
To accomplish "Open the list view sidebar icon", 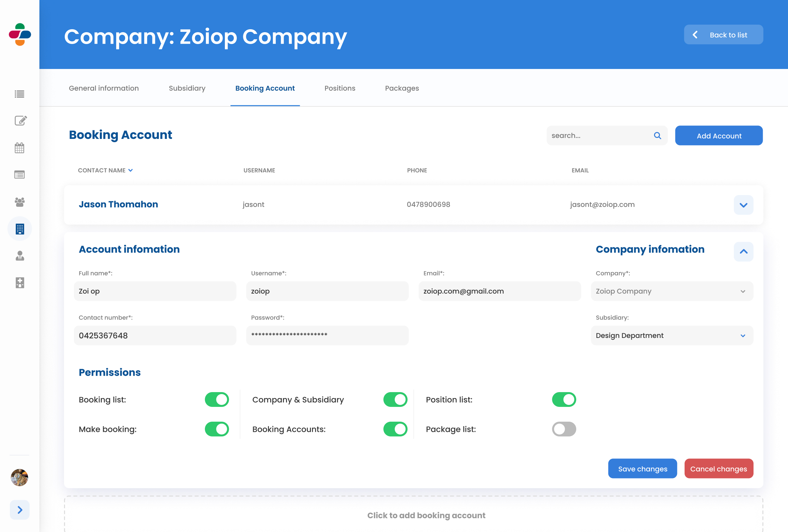I will 19,94.
